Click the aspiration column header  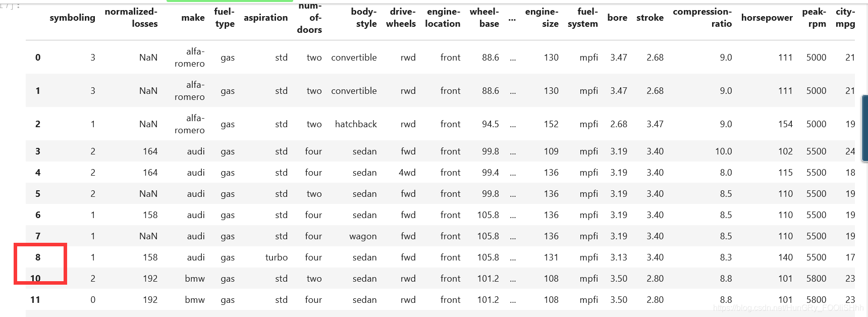coord(265,18)
